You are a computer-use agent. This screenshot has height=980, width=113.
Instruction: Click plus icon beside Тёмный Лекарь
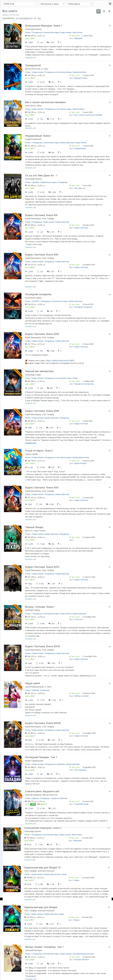pyautogui.click(x=110, y=527)
